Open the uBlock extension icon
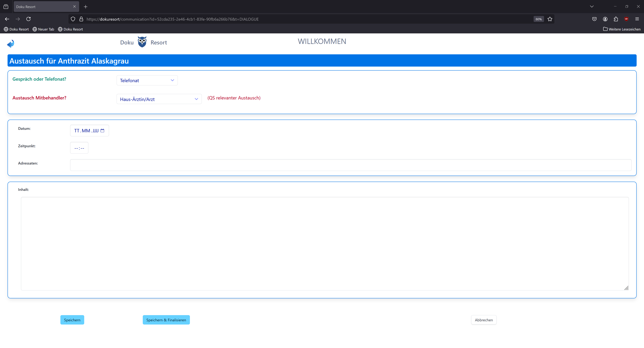Viewport: 644px width, 348px height. [x=626, y=19]
